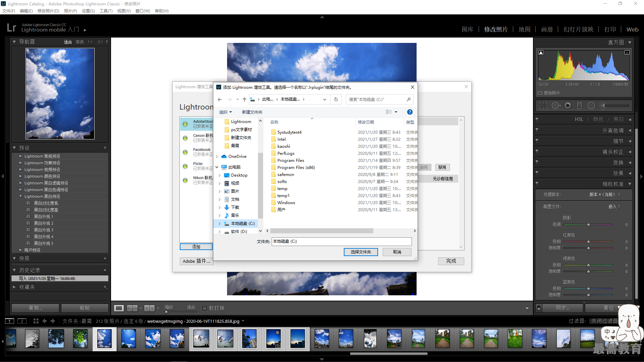Go to previous photo arrow
Image resolution: width=644 pixels, height=362 pixels.
point(45,321)
